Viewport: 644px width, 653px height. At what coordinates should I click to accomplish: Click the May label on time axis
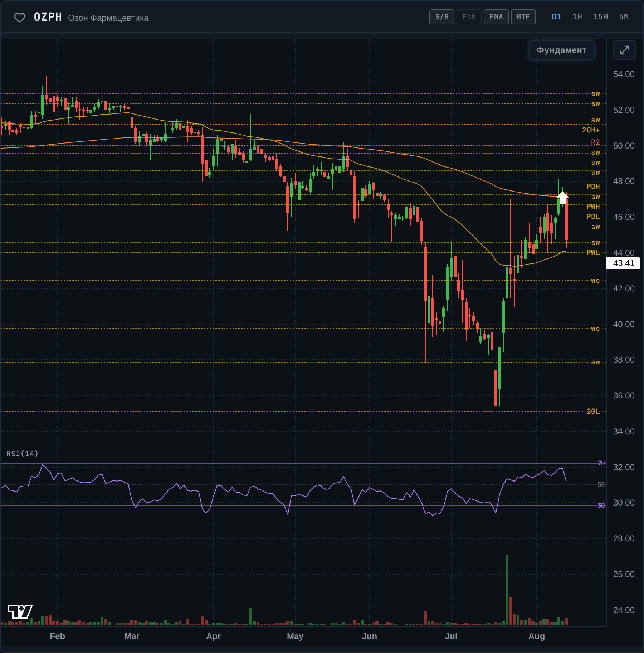click(x=295, y=636)
